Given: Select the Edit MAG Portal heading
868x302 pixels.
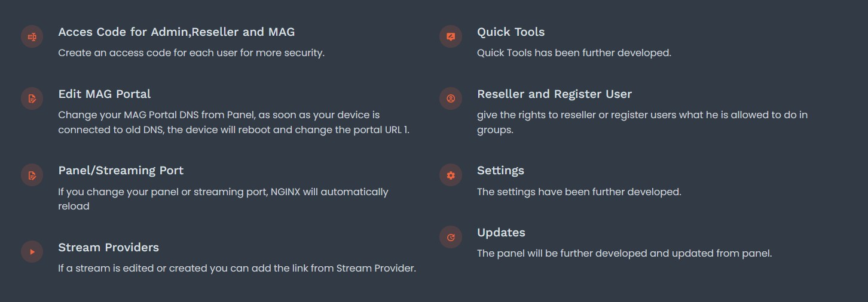Looking at the screenshot, I should tap(104, 94).
